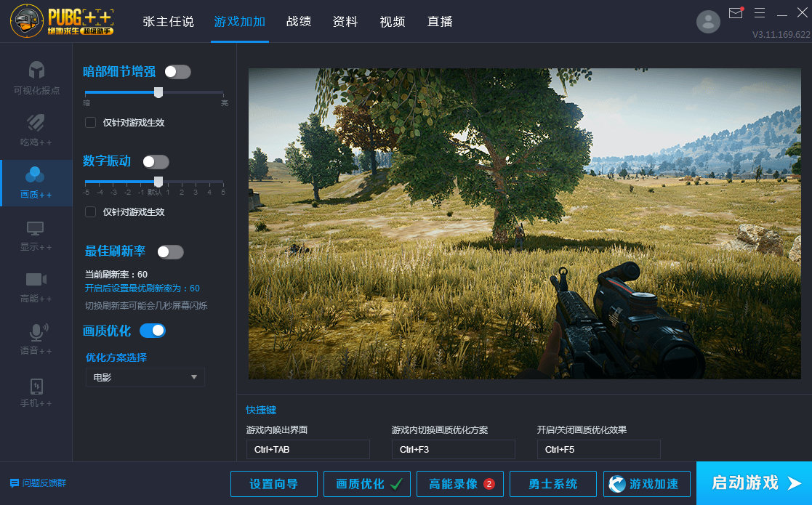Open the 可视化报点 helmet sidebar icon
This screenshot has height=505, width=812.
(x=36, y=70)
